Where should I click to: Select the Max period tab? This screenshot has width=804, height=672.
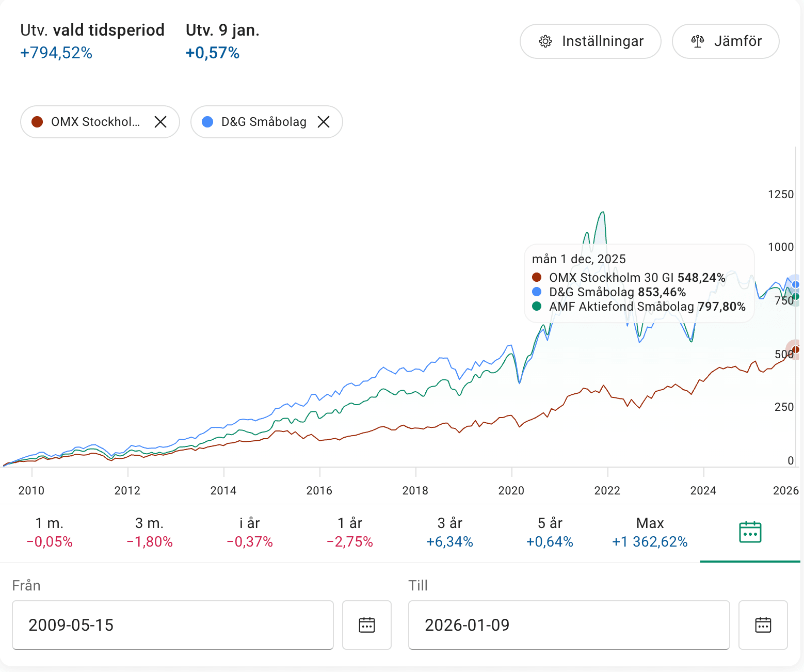650,532
